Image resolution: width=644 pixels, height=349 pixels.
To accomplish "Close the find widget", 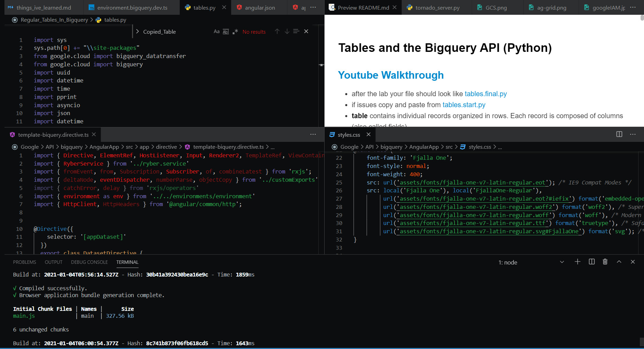I will point(306,31).
